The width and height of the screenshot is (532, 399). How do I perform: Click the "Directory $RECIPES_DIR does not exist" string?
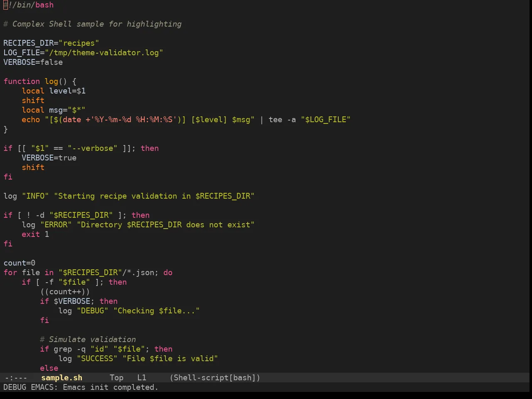coord(166,225)
